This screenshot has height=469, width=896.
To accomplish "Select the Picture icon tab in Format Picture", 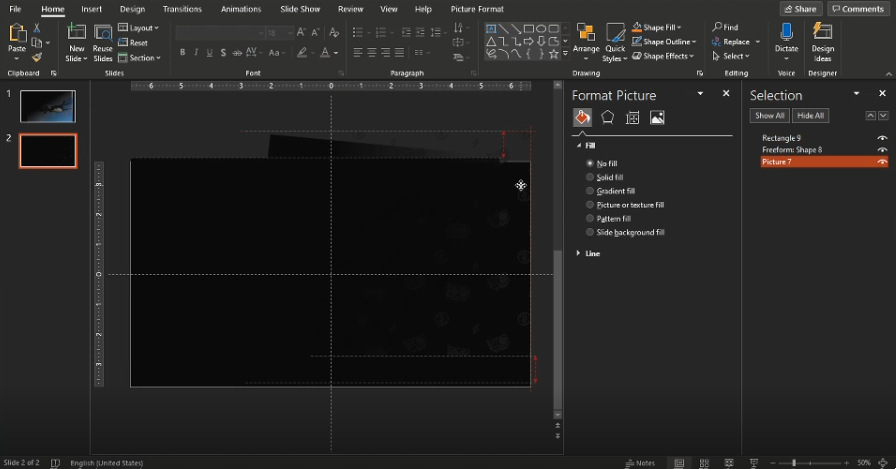I will click(x=657, y=118).
